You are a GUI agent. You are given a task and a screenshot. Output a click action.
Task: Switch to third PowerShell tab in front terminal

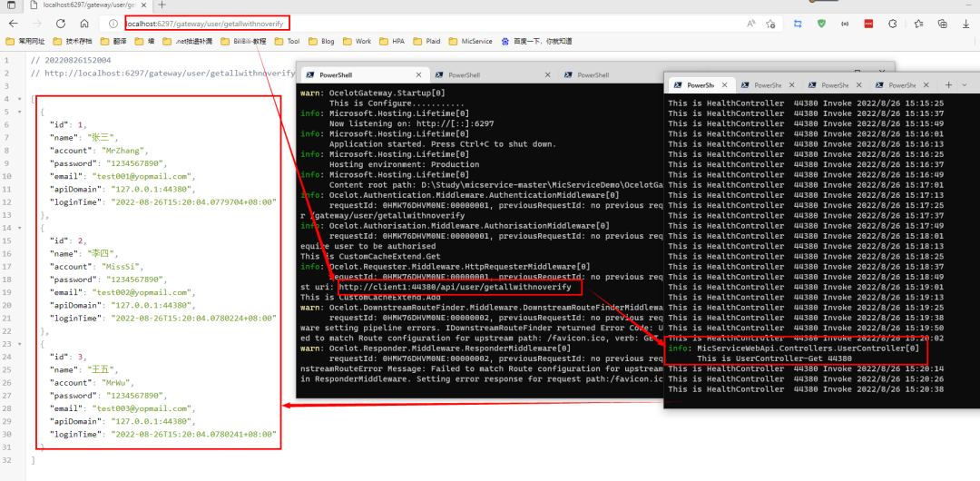[x=835, y=85]
